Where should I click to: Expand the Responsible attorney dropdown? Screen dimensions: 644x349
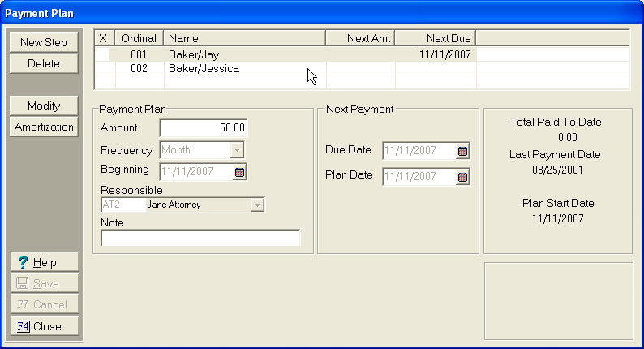(x=257, y=205)
